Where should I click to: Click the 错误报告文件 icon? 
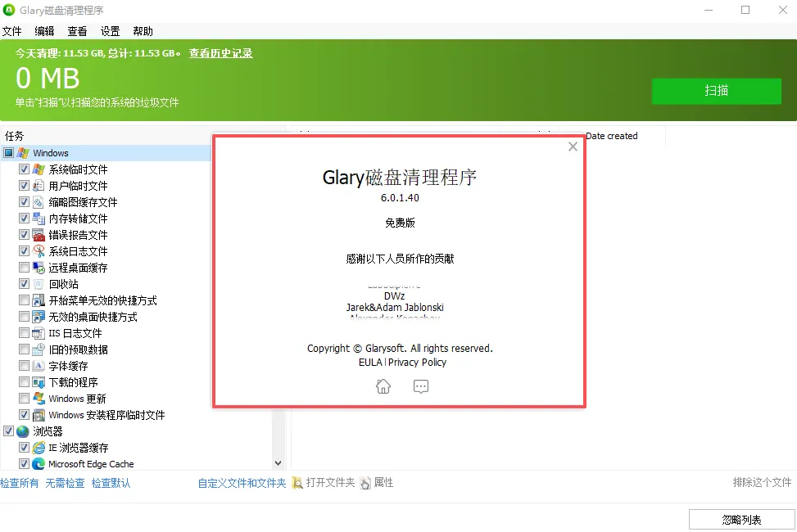point(38,235)
